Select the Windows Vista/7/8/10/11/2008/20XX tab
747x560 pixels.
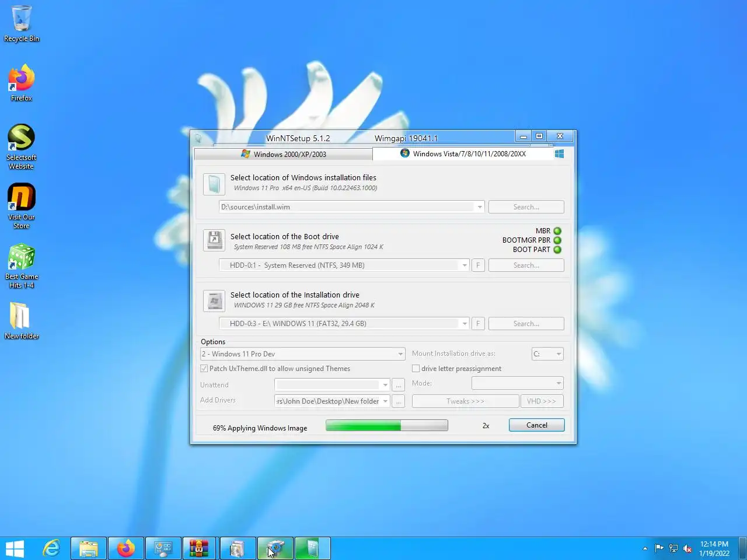pos(463,153)
